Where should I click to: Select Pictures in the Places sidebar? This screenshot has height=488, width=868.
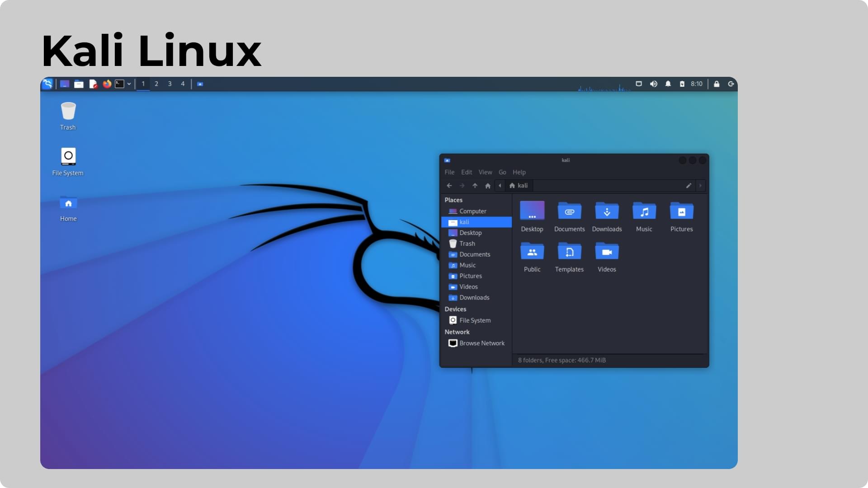pos(476,276)
